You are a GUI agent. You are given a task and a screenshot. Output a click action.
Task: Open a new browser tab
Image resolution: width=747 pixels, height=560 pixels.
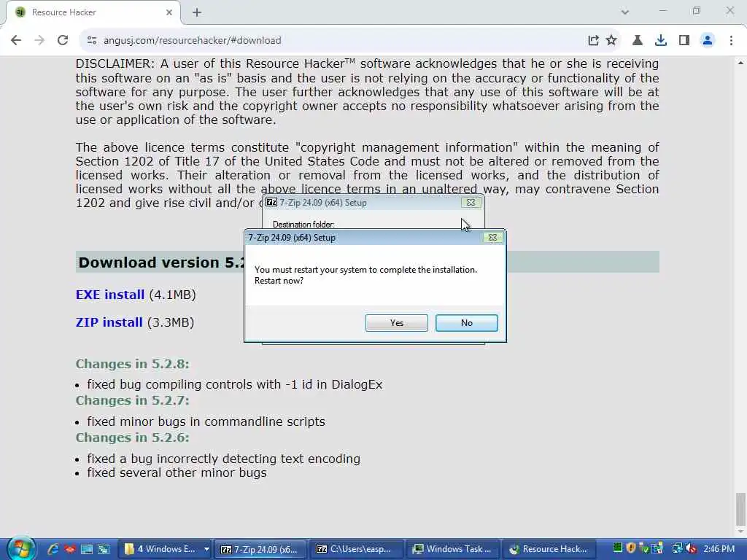(x=197, y=12)
